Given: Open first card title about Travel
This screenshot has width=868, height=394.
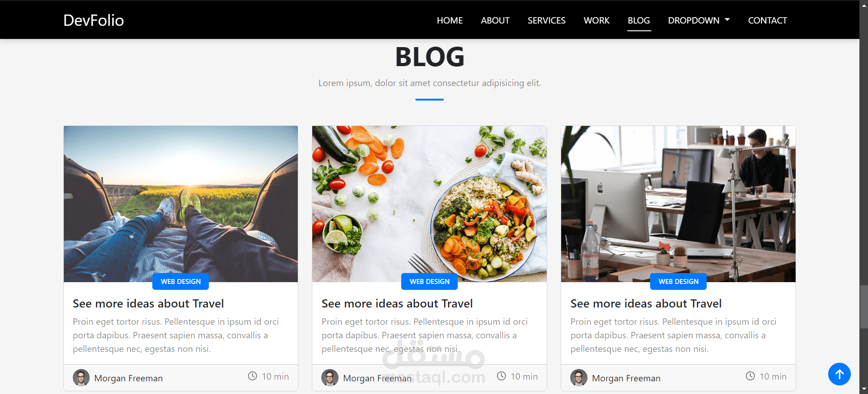Looking at the screenshot, I should [148, 303].
